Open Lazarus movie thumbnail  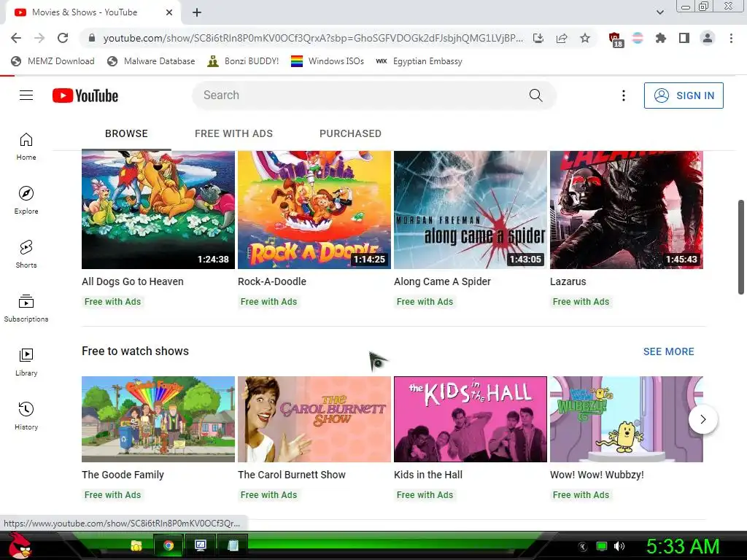[627, 209]
